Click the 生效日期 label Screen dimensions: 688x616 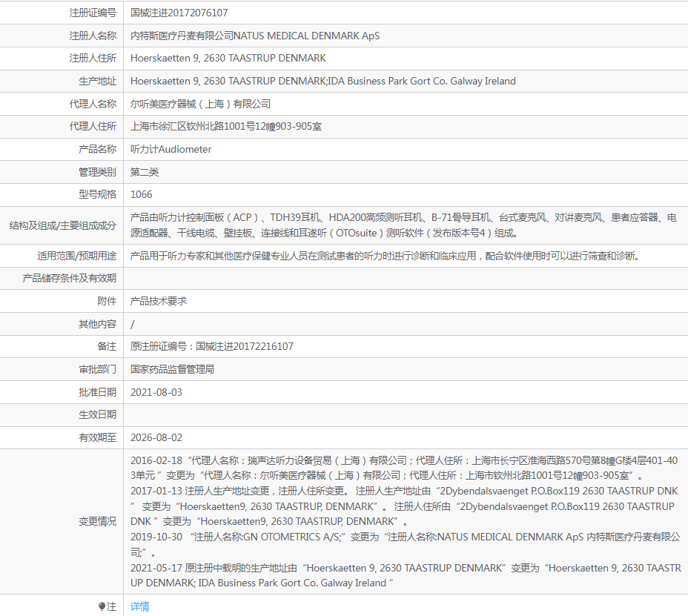[97, 414]
